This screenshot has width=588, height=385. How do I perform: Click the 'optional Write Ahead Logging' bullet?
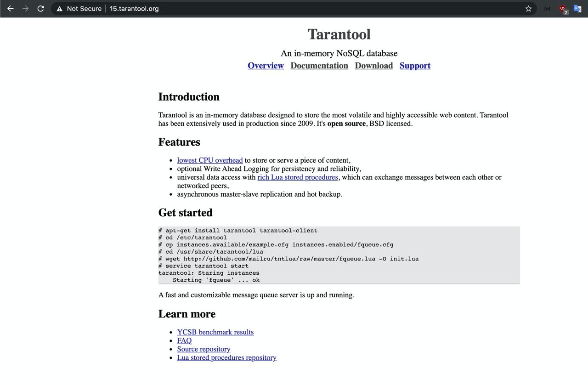(269, 169)
